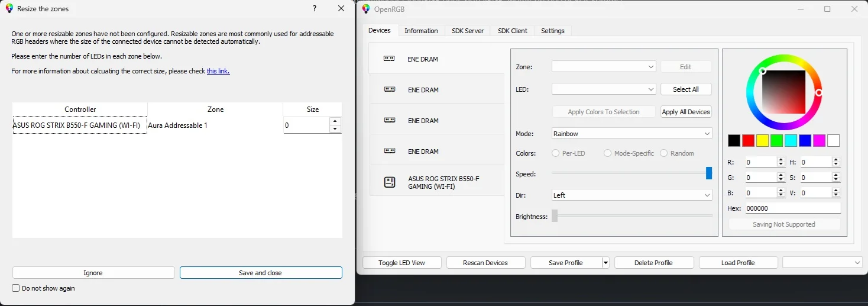The width and height of the screenshot is (868, 306).
Task: Choose the Random colors option
Action: 663,153
